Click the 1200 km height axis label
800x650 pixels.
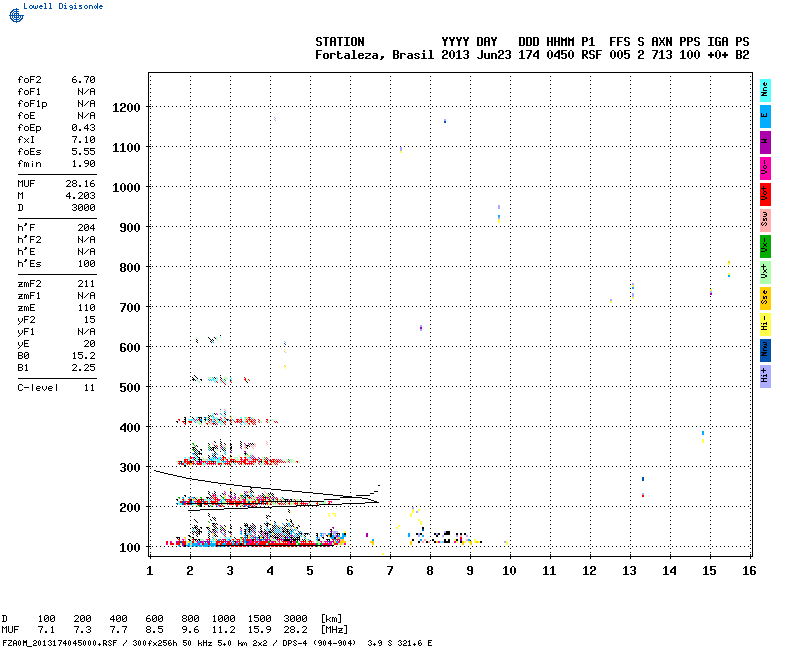click(126, 108)
